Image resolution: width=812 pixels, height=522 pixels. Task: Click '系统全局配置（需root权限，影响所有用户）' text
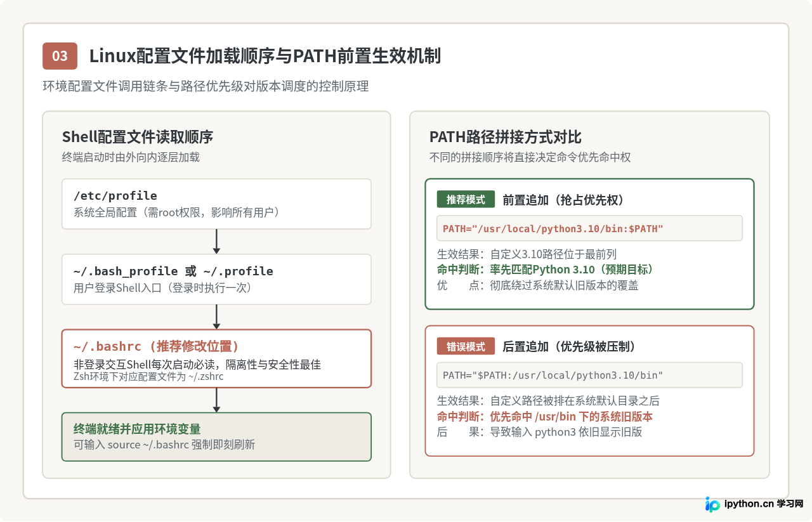coord(177,212)
